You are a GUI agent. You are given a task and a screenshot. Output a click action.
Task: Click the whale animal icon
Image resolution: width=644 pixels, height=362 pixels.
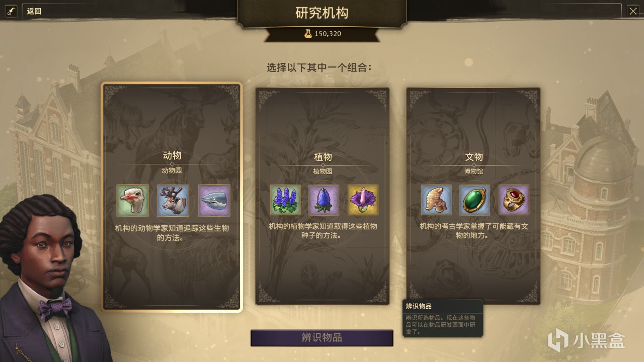click(214, 201)
